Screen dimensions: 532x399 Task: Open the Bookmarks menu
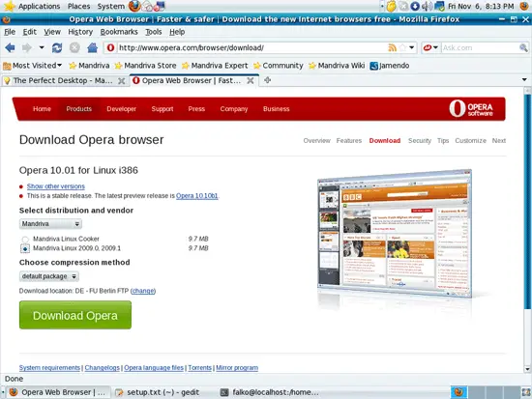(x=119, y=32)
